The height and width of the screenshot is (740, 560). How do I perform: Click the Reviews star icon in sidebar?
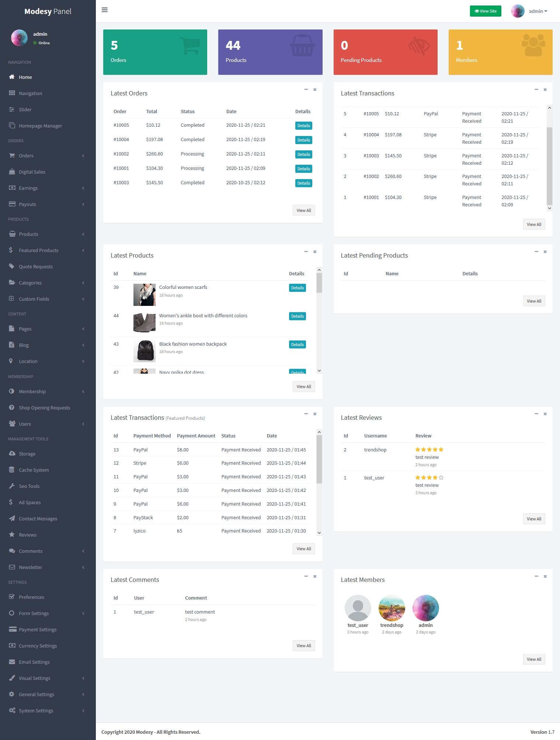click(x=12, y=535)
